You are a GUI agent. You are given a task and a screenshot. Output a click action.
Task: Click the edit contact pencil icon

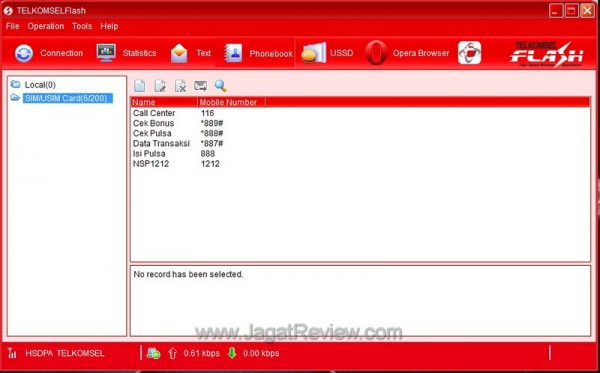pos(160,86)
